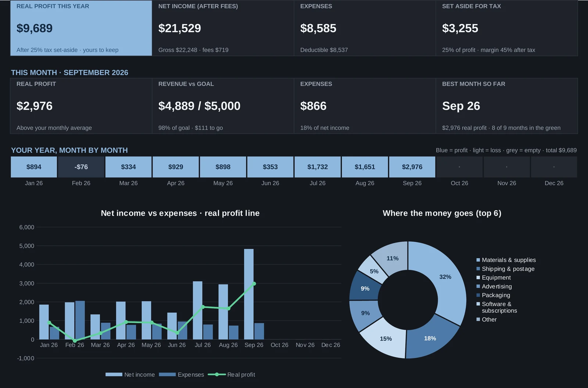Click '98% of goal · $111 to go'
588x388 pixels.
pyautogui.click(x=191, y=128)
